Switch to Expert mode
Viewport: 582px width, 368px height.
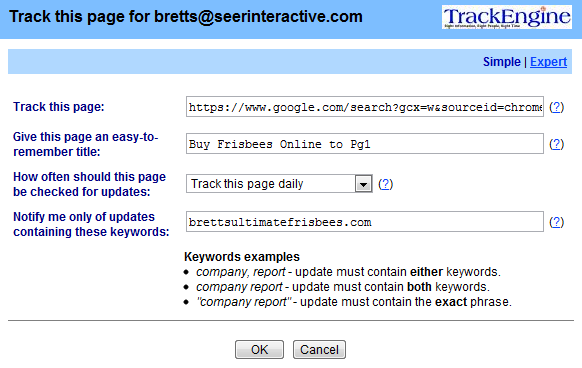[x=548, y=62]
